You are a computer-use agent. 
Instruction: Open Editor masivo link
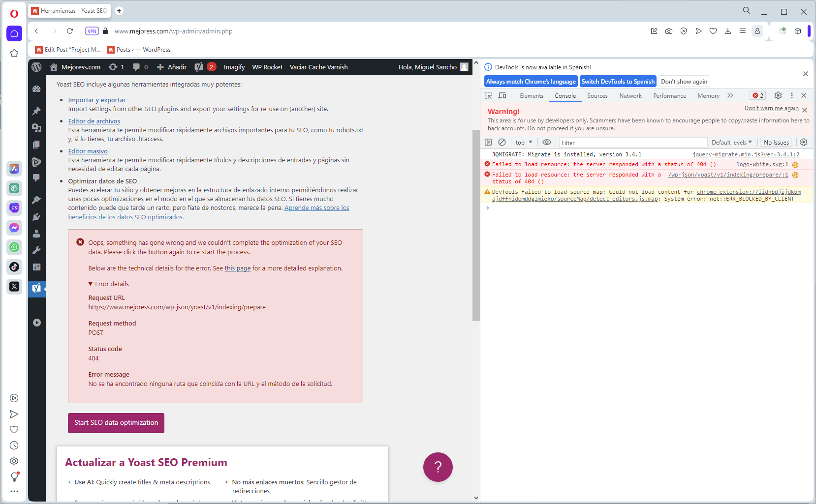[88, 151]
